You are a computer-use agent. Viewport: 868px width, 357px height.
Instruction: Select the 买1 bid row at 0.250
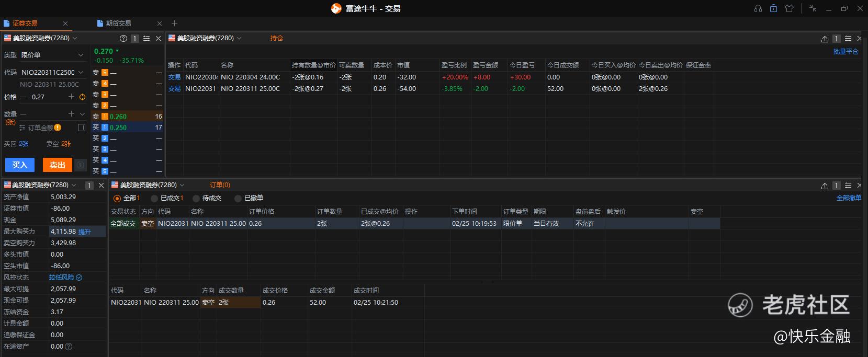[x=128, y=128]
